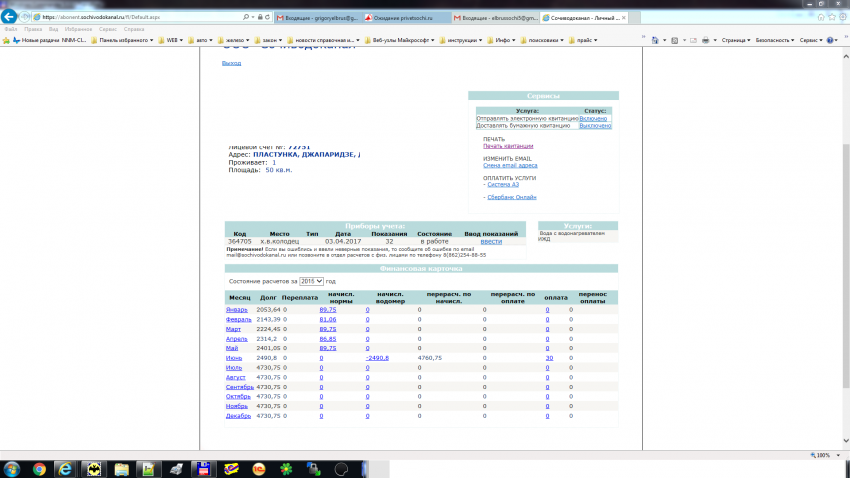Click the Internet Explorer taskbar icon
850x478 pixels.
click(66, 468)
